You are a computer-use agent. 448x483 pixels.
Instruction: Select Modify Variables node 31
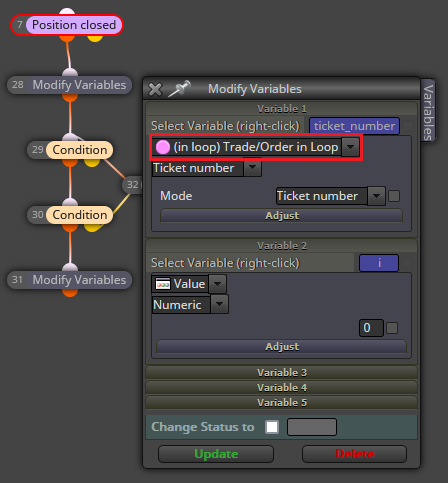pyautogui.click(x=69, y=280)
